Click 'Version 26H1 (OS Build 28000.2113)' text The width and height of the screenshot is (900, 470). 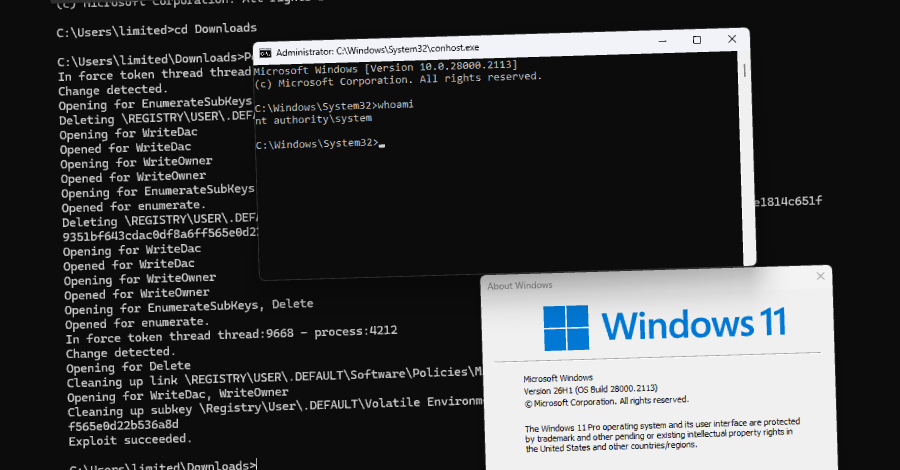tap(590, 390)
